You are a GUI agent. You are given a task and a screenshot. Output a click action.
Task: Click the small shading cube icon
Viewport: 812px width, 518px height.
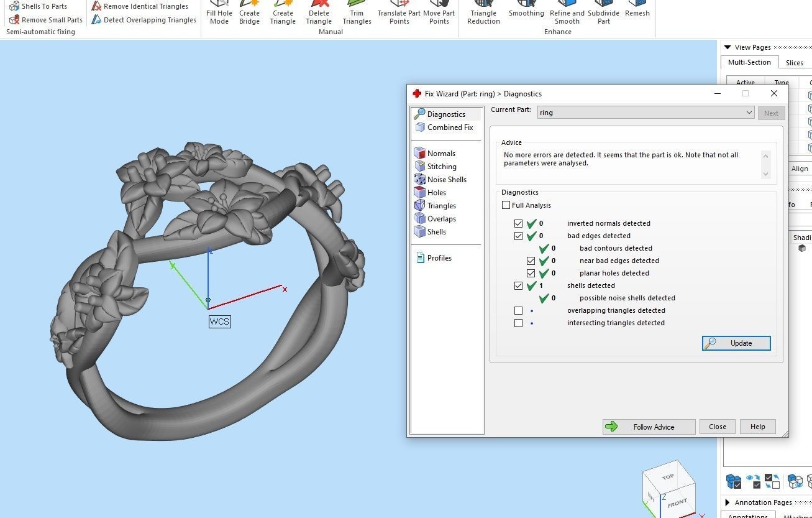pyautogui.click(x=802, y=248)
